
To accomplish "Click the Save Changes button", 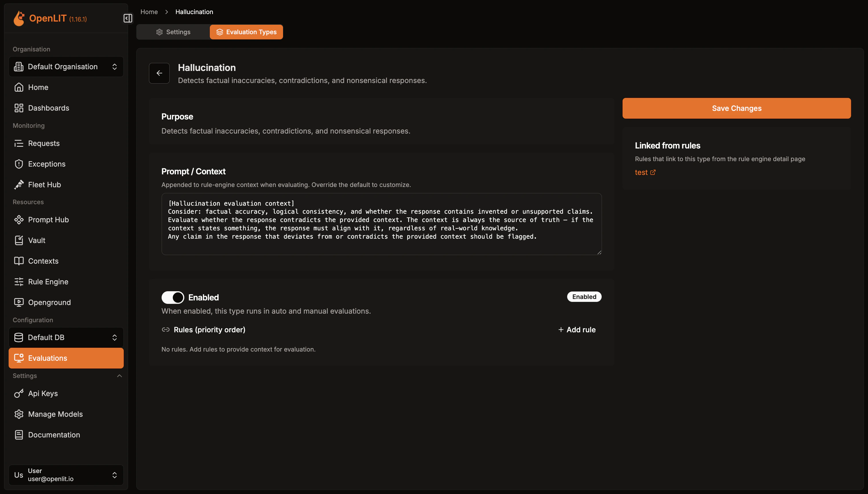I will [737, 108].
